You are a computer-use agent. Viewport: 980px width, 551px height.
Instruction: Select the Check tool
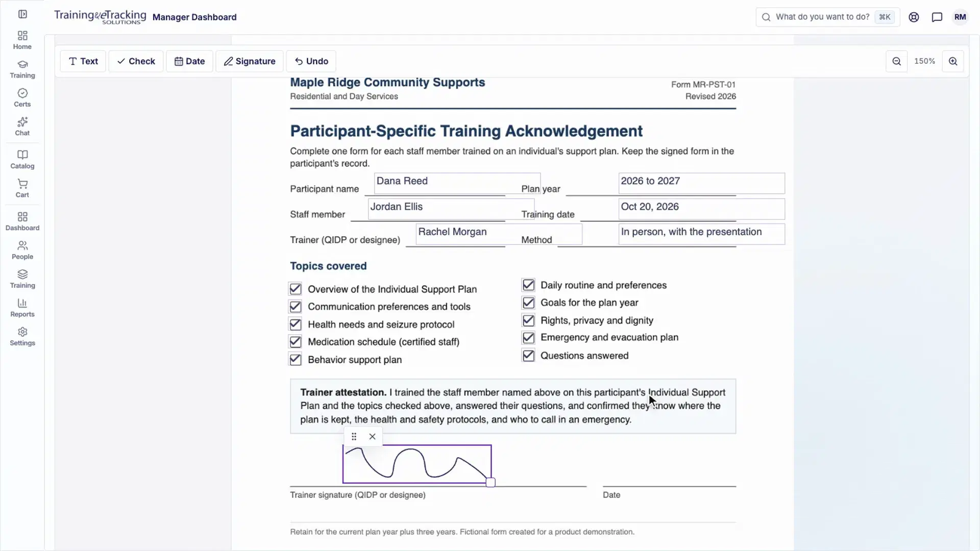pos(136,61)
